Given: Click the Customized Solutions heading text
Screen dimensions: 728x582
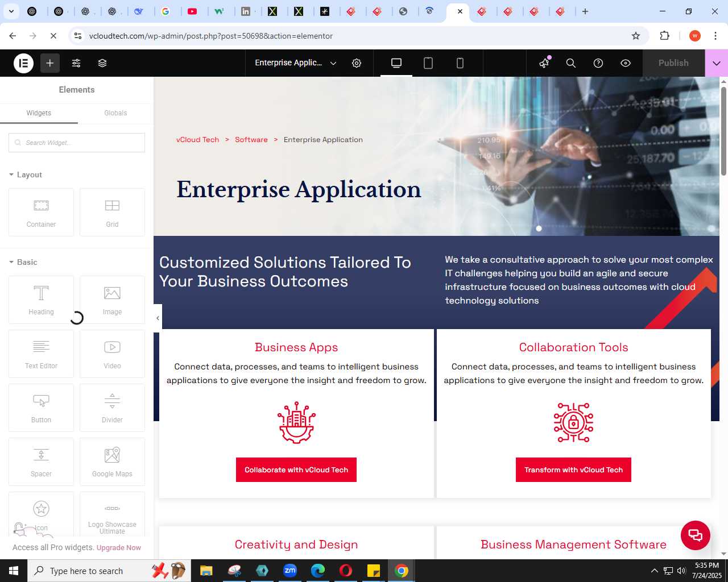Looking at the screenshot, I should tap(285, 272).
